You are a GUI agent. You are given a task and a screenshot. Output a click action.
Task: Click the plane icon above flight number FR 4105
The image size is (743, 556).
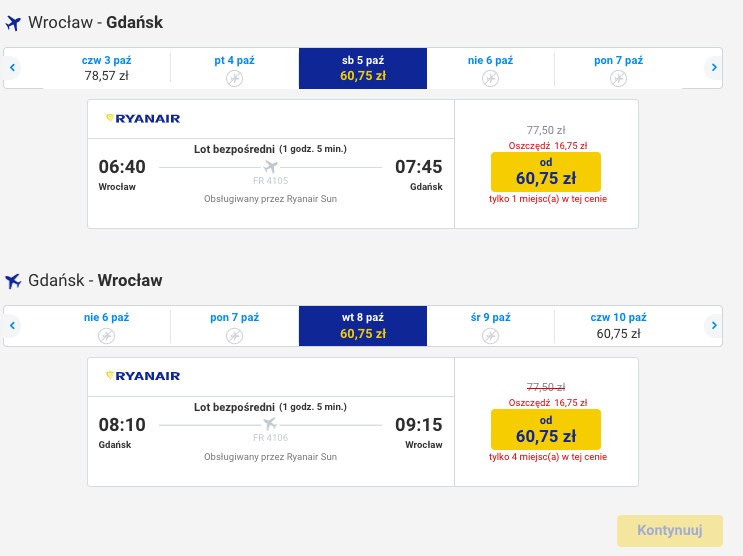click(x=270, y=167)
